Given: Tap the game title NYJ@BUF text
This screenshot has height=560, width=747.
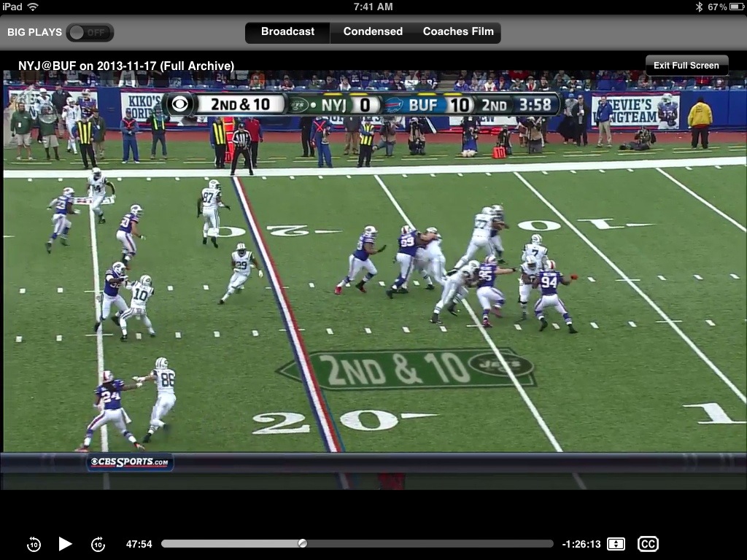Looking at the screenshot, I should coord(125,66).
